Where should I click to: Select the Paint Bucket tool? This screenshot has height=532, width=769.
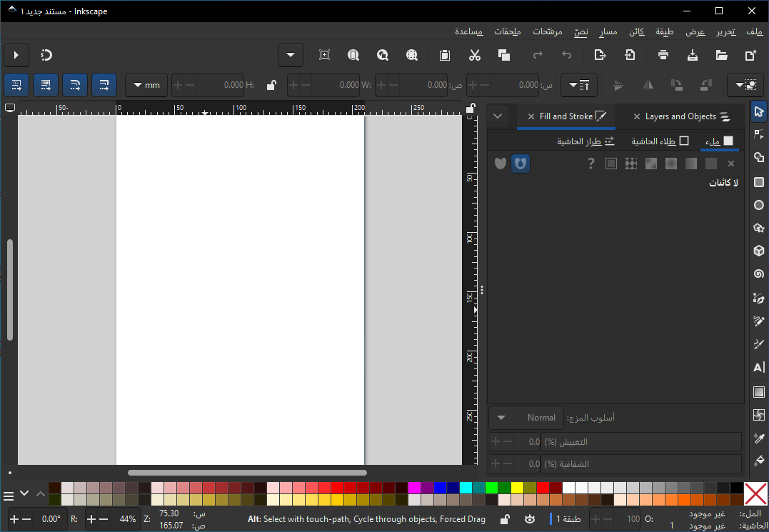pyautogui.click(x=759, y=461)
